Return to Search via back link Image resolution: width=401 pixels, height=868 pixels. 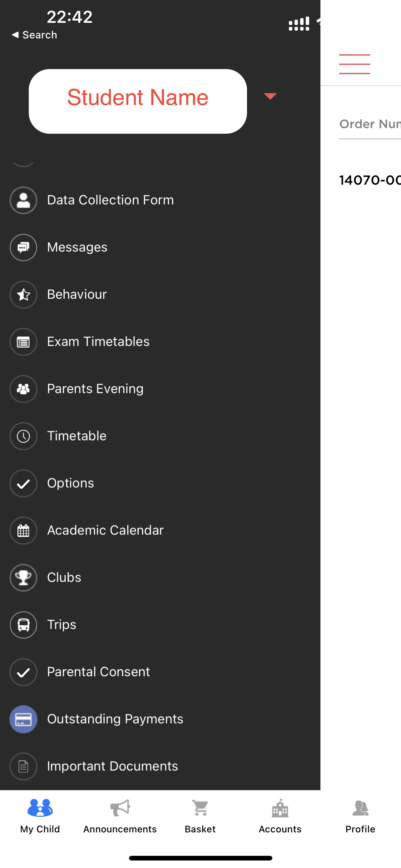click(x=34, y=35)
